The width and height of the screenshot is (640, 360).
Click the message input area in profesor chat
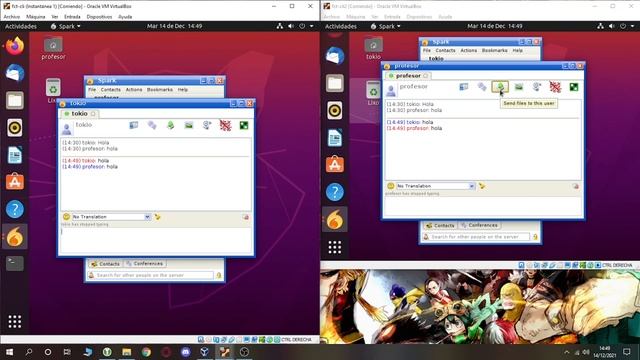pos(483,206)
